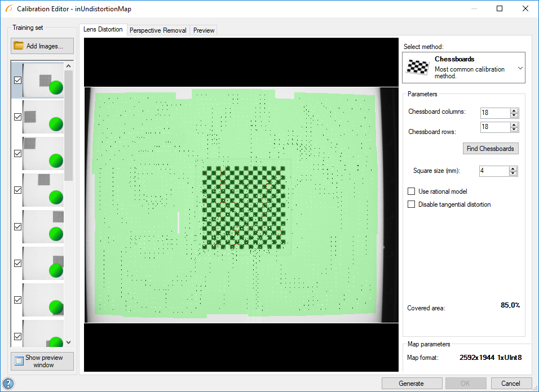The image size is (539, 392).
Task: Click into the Square size value field
Action: point(493,171)
